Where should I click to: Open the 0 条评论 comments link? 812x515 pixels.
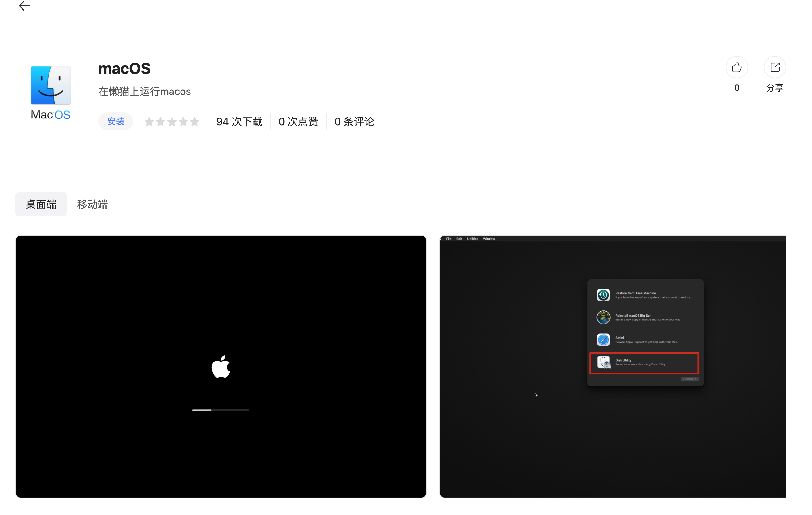click(354, 121)
